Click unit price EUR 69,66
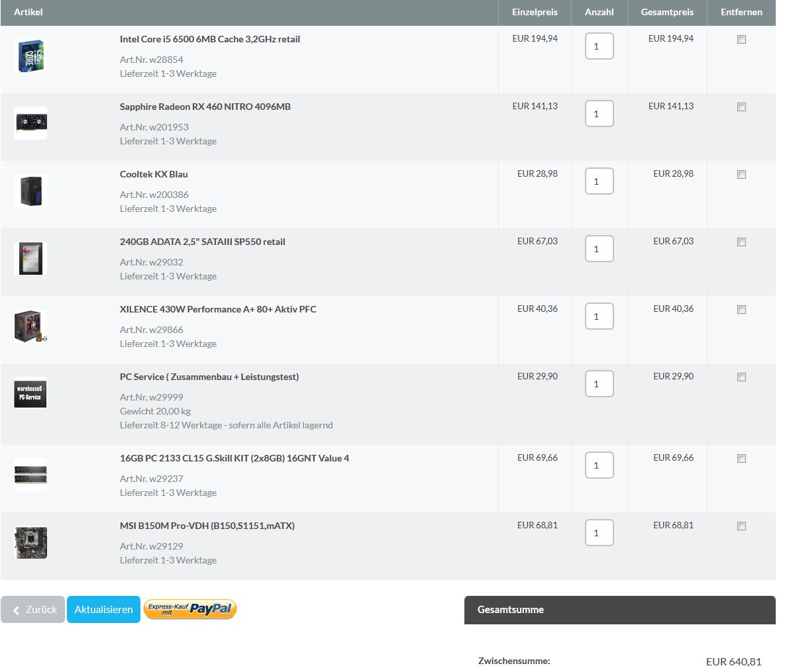The image size is (785, 672). 537,458
